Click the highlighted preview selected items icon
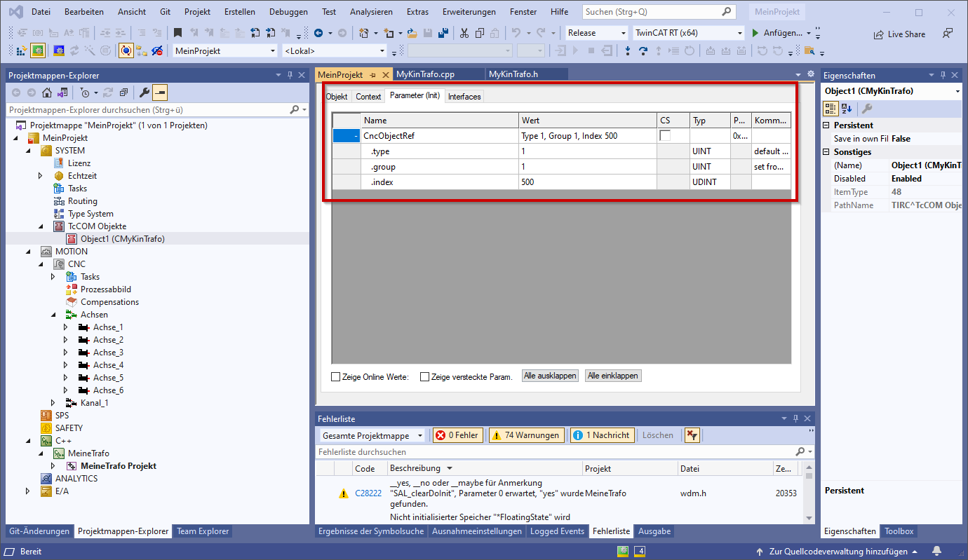Image resolution: width=968 pixels, height=560 pixels. (x=160, y=93)
